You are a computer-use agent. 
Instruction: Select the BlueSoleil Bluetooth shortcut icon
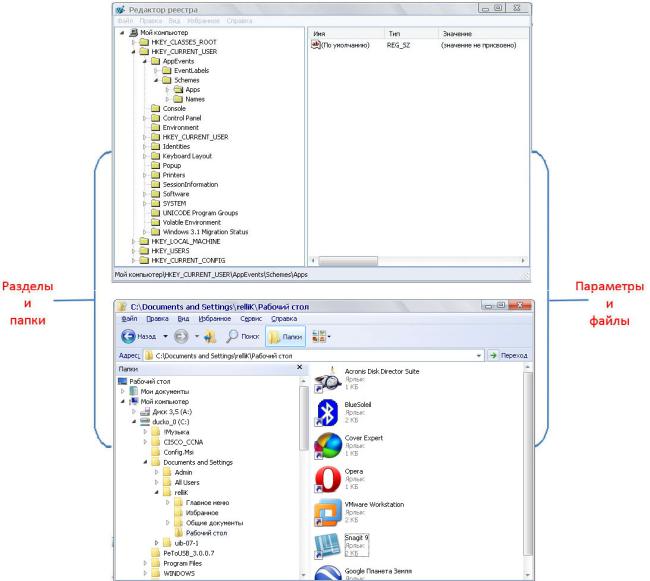(x=327, y=412)
